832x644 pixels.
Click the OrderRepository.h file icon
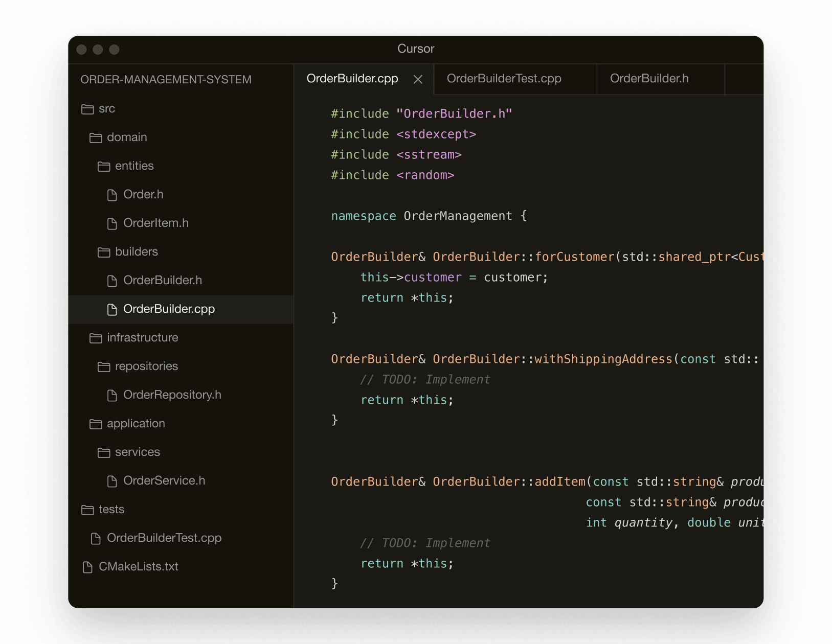coord(112,395)
